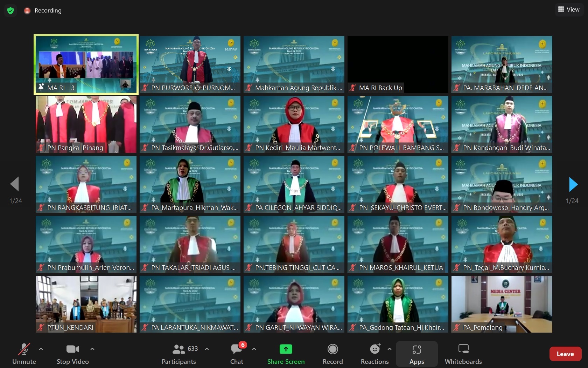This screenshot has height=368, width=588.
Task: Expand video options arrow beside Stop Video
Action: [92, 349]
